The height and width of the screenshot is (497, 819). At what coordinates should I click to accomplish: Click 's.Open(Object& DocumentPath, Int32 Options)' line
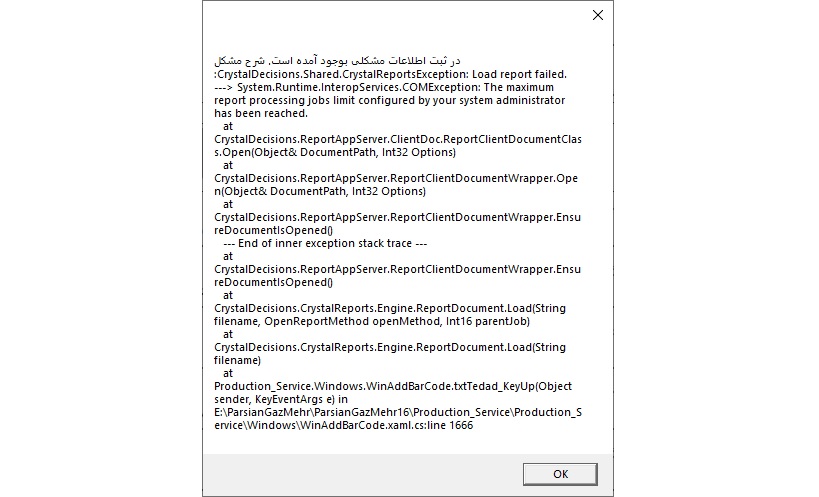335,152
